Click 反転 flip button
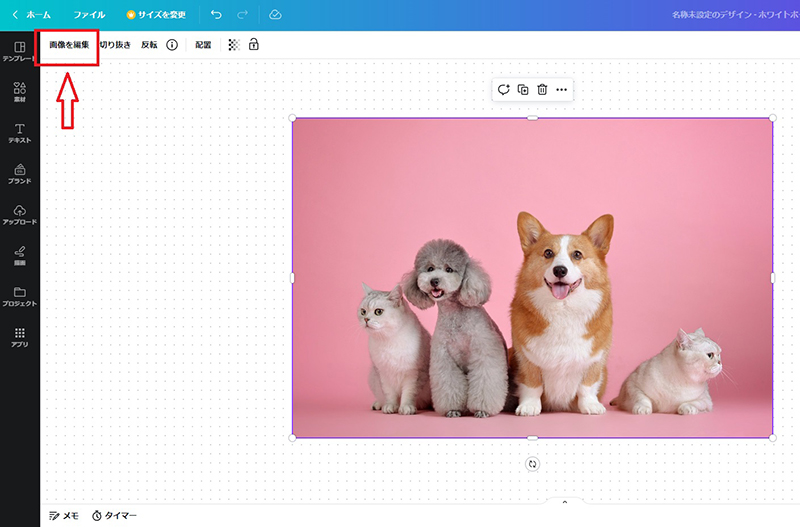800x527 pixels. 149,45
